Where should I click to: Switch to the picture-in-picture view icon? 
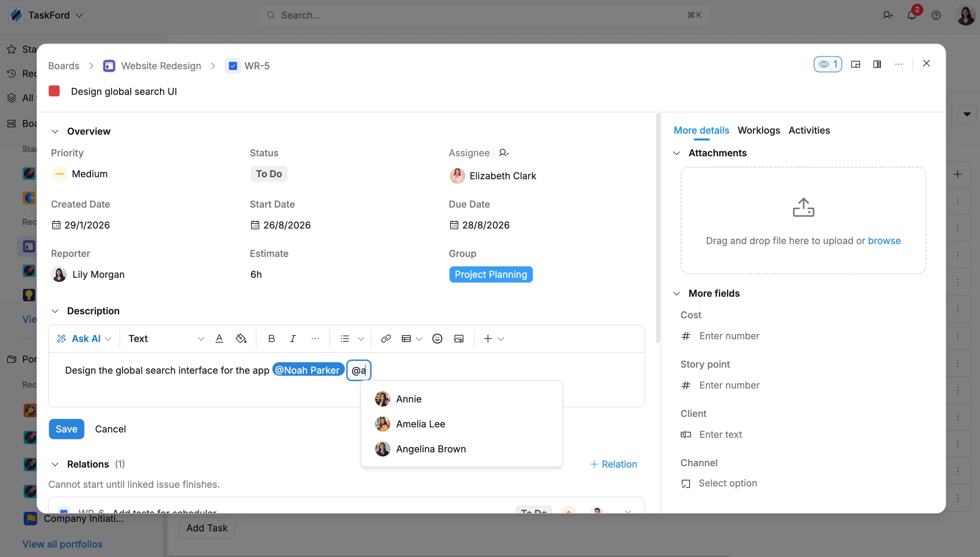[856, 64]
